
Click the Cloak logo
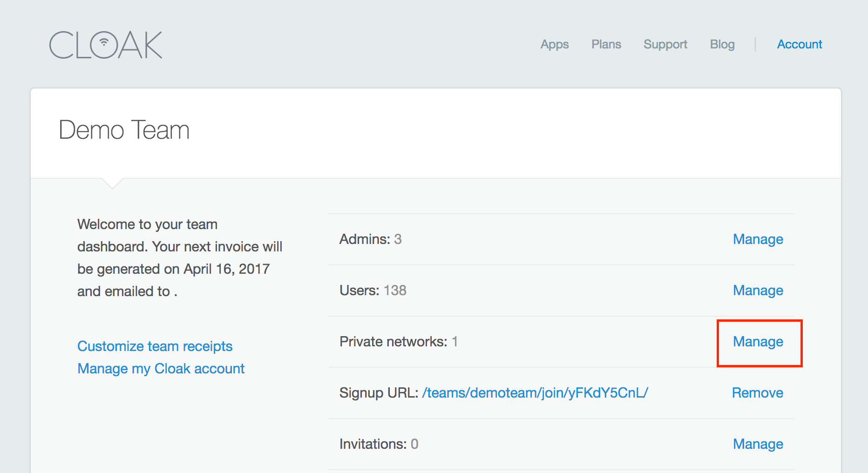pyautogui.click(x=106, y=45)
